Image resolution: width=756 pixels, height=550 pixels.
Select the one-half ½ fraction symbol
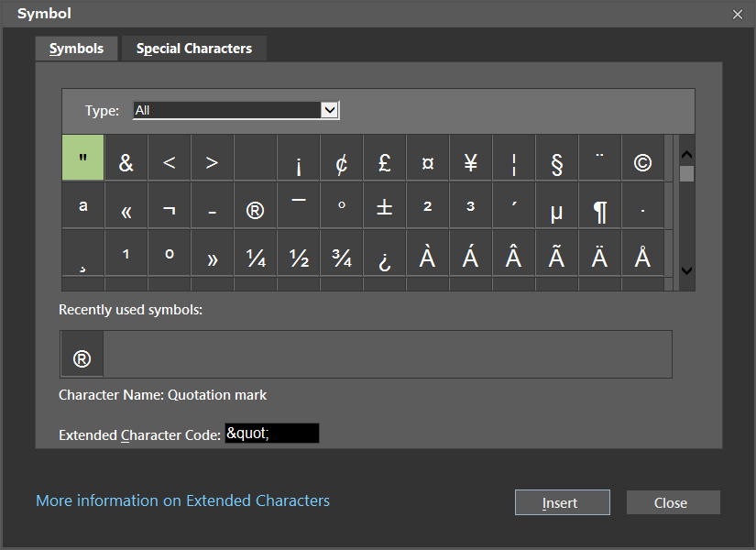299,258
